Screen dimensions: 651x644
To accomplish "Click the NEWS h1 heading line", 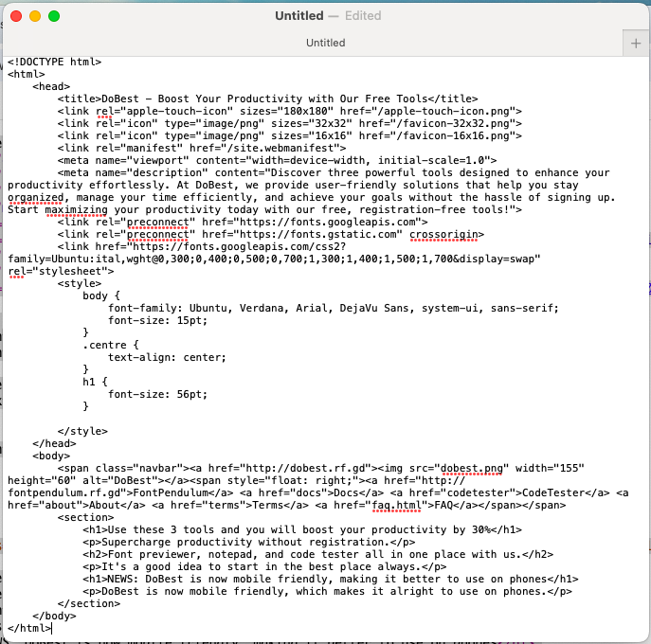I will pos(330,579).
